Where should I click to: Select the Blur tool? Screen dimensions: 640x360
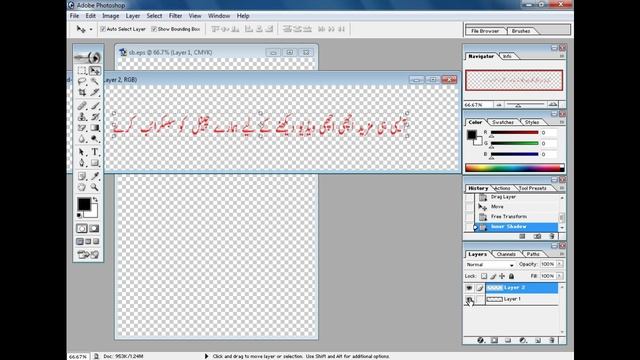click(82, 139)
